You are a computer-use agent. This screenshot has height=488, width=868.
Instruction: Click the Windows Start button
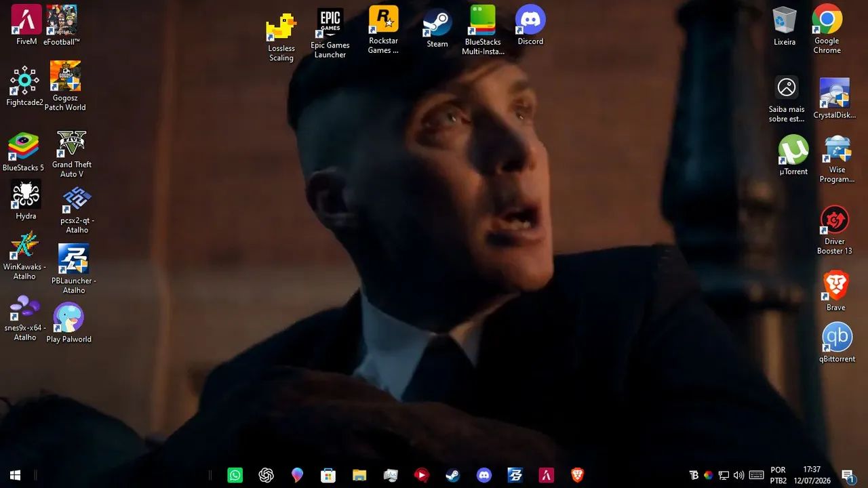click(x=16, y=475)
